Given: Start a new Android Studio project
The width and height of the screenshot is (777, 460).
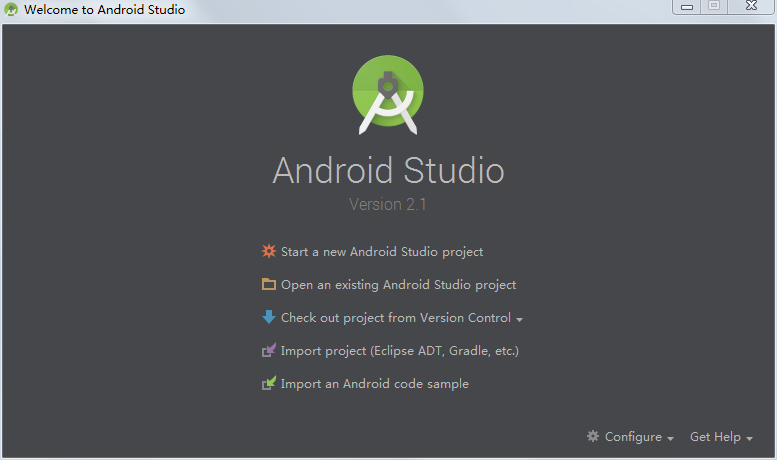Looking at the screenshot, I should pos(382,252).
